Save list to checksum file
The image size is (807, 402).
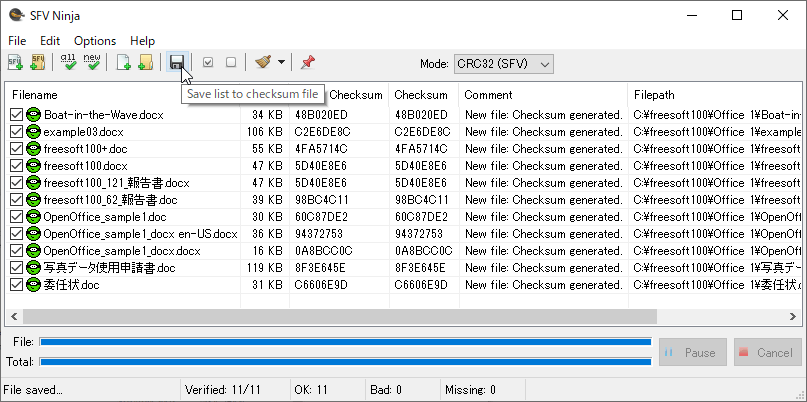(177, 63)
